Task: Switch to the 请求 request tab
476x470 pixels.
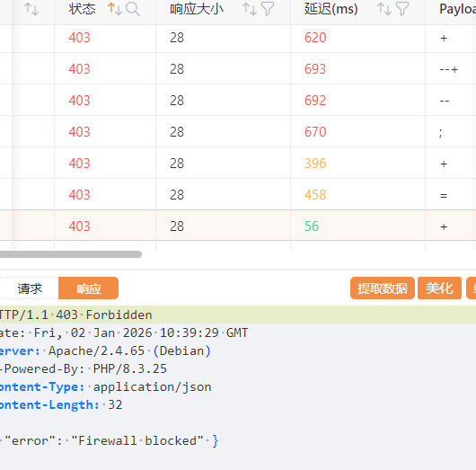Action: pyautogui.click(x=29, y=288)
